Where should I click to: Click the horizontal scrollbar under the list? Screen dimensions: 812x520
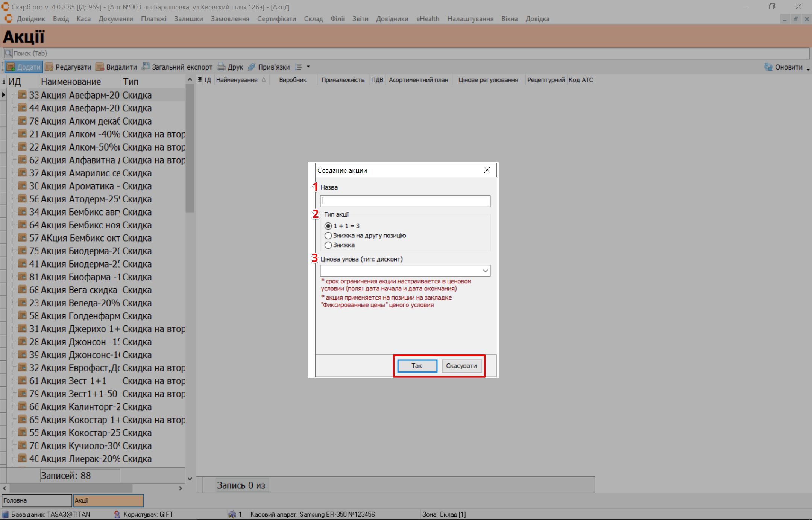pos(71,488)
